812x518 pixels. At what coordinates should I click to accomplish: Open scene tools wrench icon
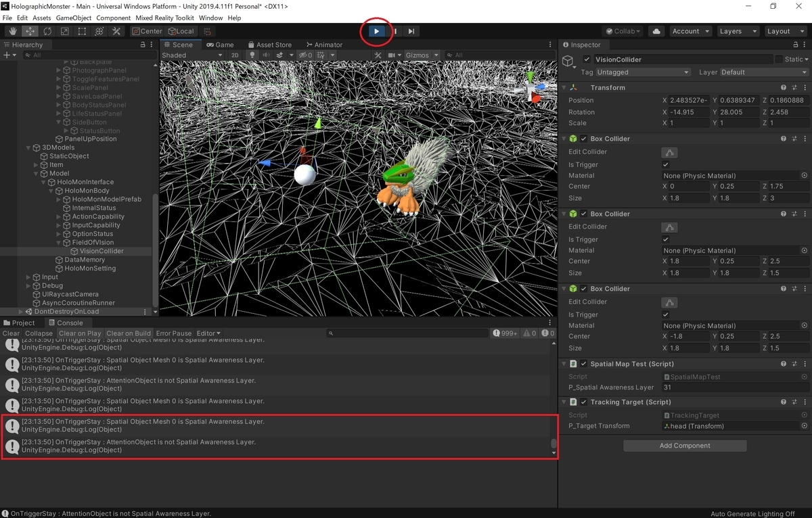click(x=378, y=55)
